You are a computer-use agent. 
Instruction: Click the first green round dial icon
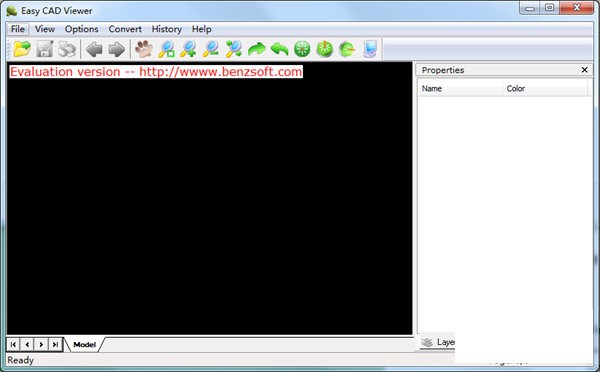(x=302, y=49)
